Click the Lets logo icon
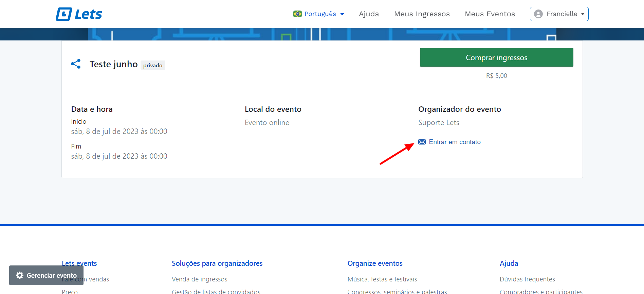The height and width of the screenshot is (294, 644). (64, 14)
